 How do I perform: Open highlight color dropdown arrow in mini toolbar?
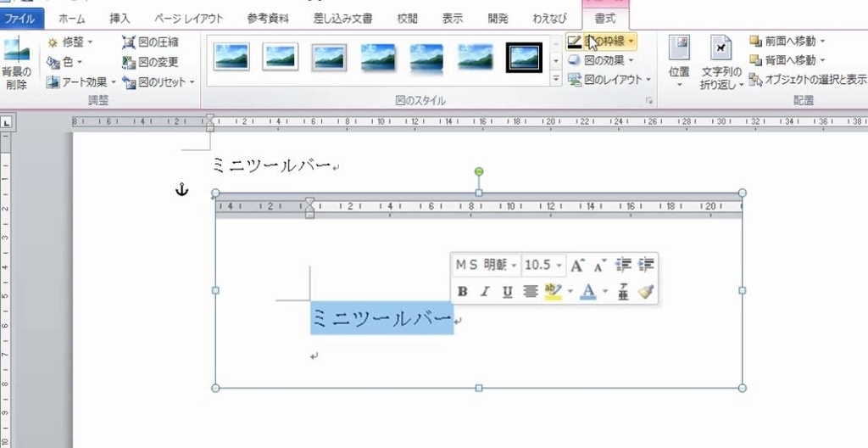[x=570, y=291]
